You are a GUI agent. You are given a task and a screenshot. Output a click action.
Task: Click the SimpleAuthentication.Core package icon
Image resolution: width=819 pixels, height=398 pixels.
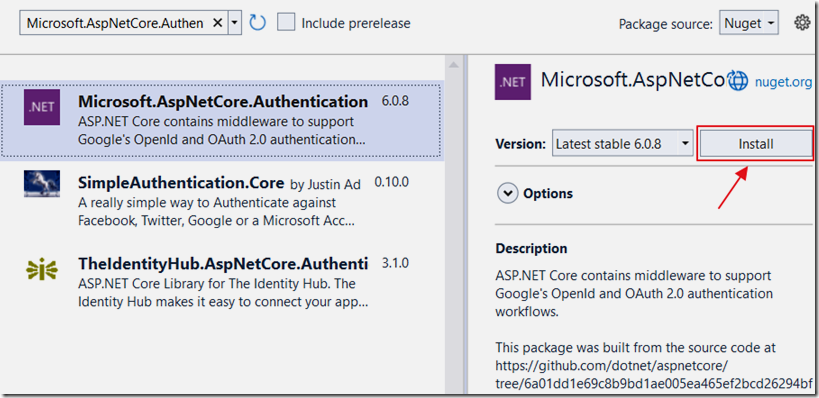[x=42, y=183]
